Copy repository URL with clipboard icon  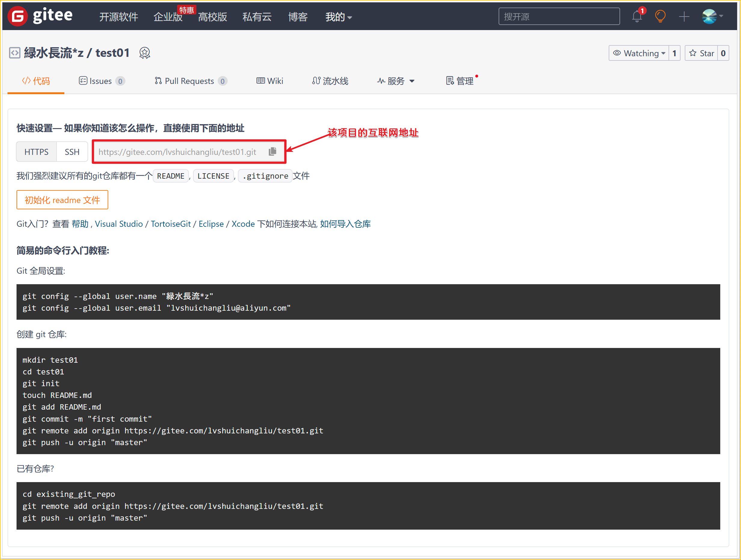272,152
